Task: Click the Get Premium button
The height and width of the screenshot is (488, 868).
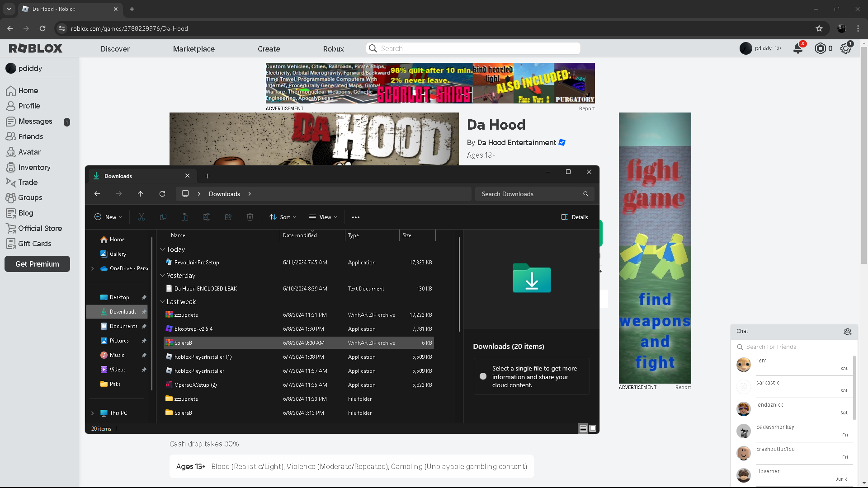Action: (x=37, y=264)
